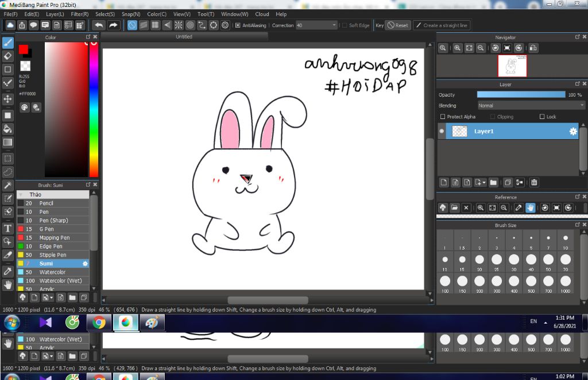
Task: Open the Window menu
Action: (234, 14)
